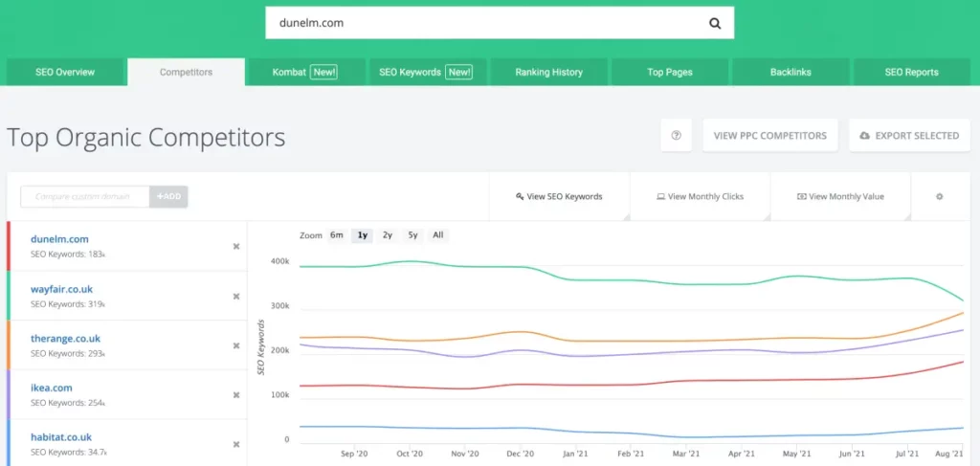Viewport: 980px width, 466px height.
Task: Open the SEO Keywords tab
Action: point(428,72)
